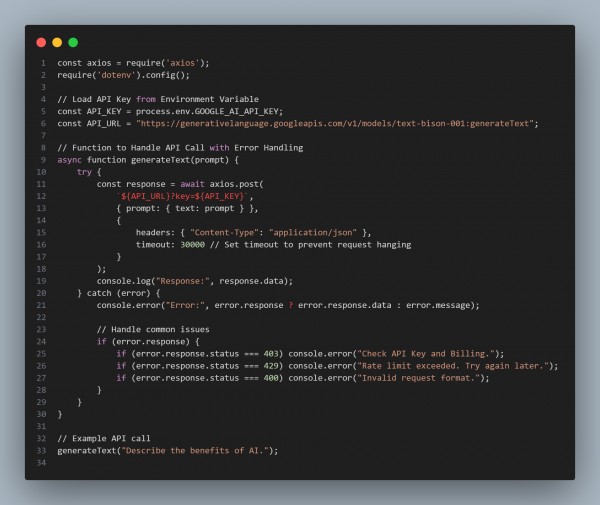
Task: Click the yellow minimize window dot
Action: [x=57, y=42]
